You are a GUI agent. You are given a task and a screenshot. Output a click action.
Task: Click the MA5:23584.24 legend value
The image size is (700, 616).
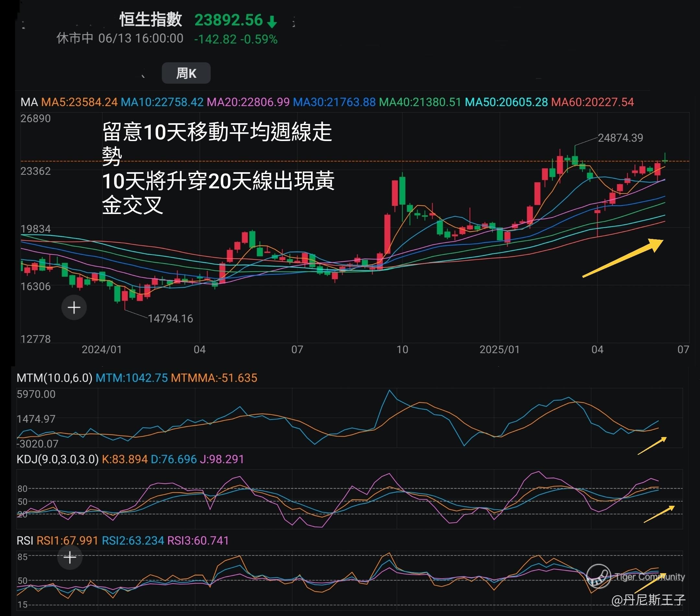79,102
